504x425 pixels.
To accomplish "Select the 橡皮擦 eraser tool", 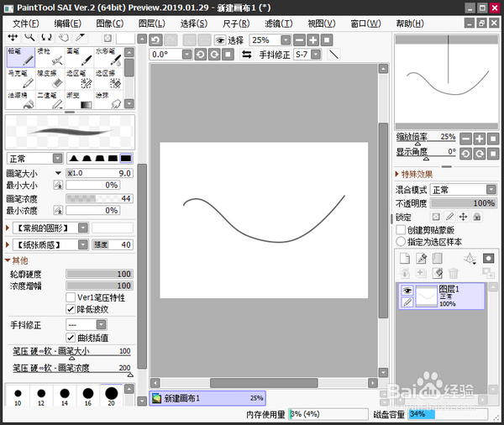I will pos(50,79).
